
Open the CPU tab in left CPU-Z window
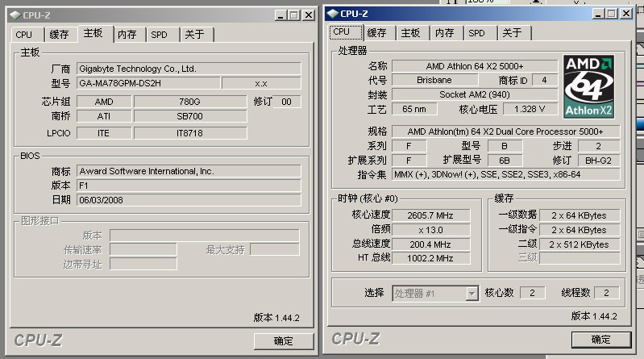pos(24,35)
